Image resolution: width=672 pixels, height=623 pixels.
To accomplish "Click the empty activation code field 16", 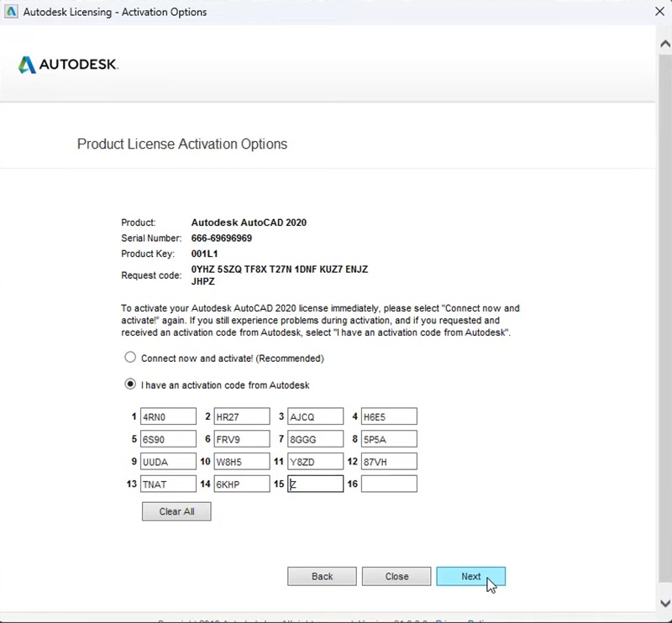I will pos(389,484).
